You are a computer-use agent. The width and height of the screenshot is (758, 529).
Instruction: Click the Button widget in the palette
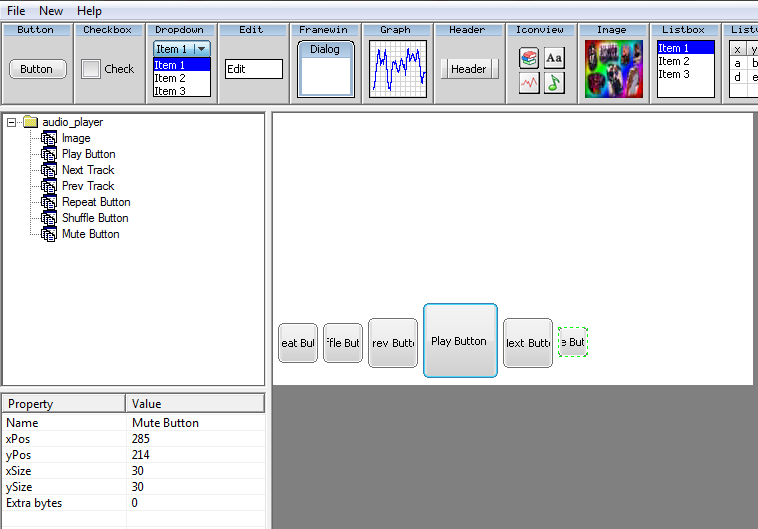36,69
